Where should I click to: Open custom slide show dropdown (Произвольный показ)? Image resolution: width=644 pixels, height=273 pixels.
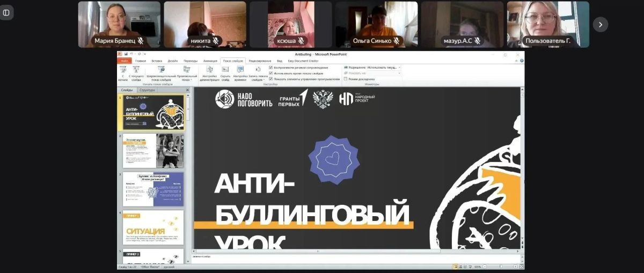[187, 73]
